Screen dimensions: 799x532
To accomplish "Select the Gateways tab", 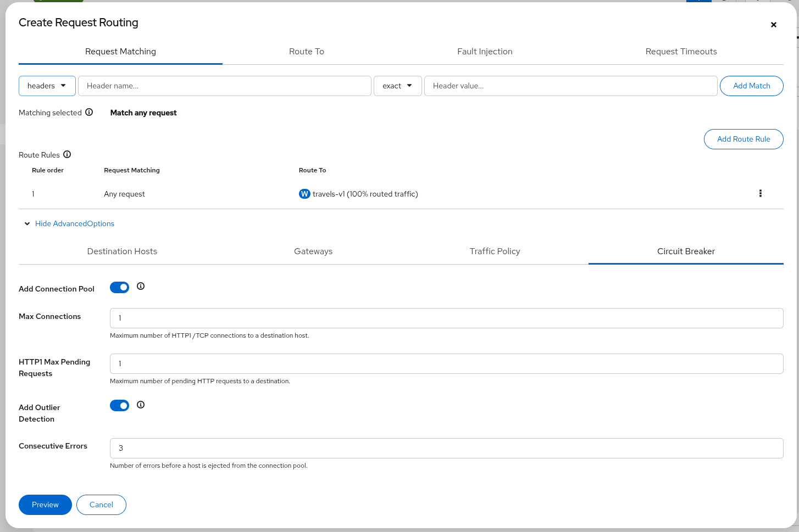I will pyautogui.click(x=313, y=251).
